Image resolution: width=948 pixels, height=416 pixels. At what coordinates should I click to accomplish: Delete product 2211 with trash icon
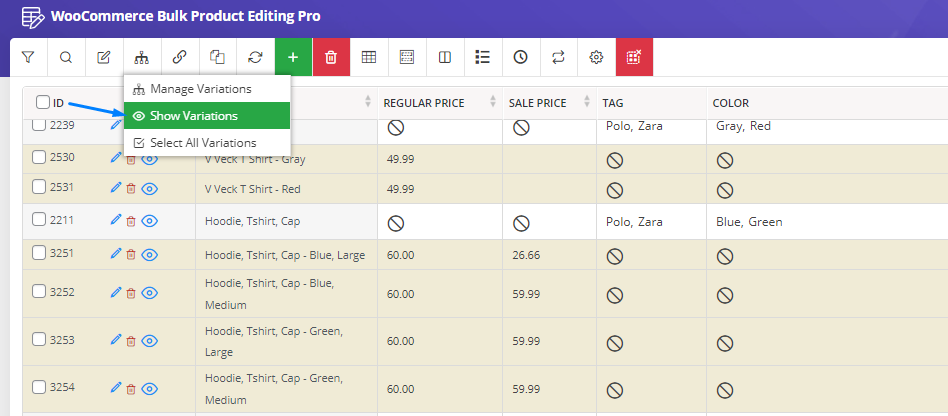click(x=131, y=221)
